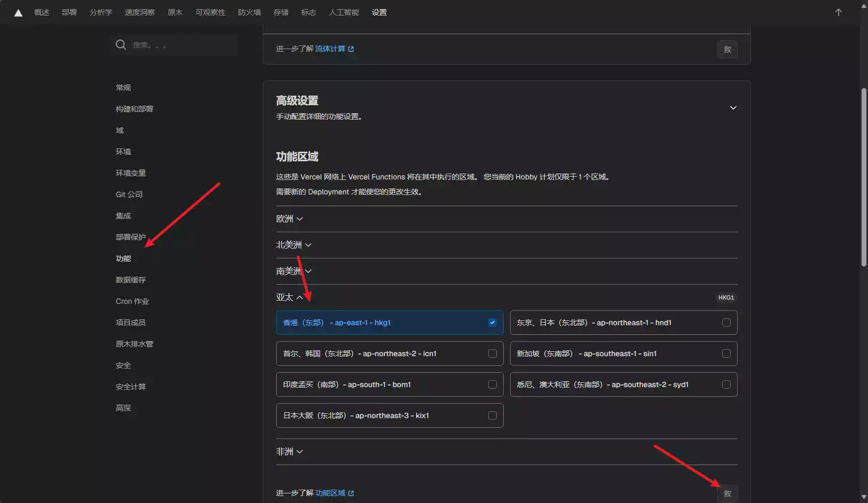Open the 存储 menu item
Viewport: 868px width, 503px height.
coord(280,12)
